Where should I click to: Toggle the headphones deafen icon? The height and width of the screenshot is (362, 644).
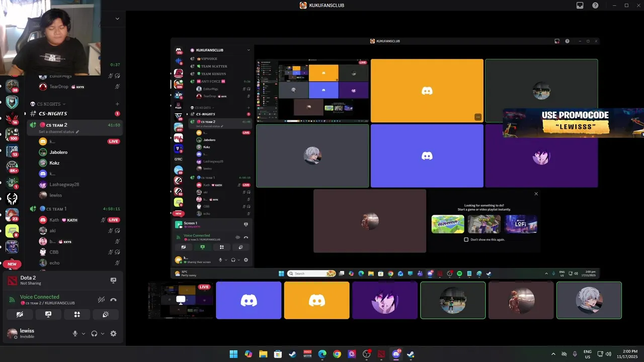point(94,333)
